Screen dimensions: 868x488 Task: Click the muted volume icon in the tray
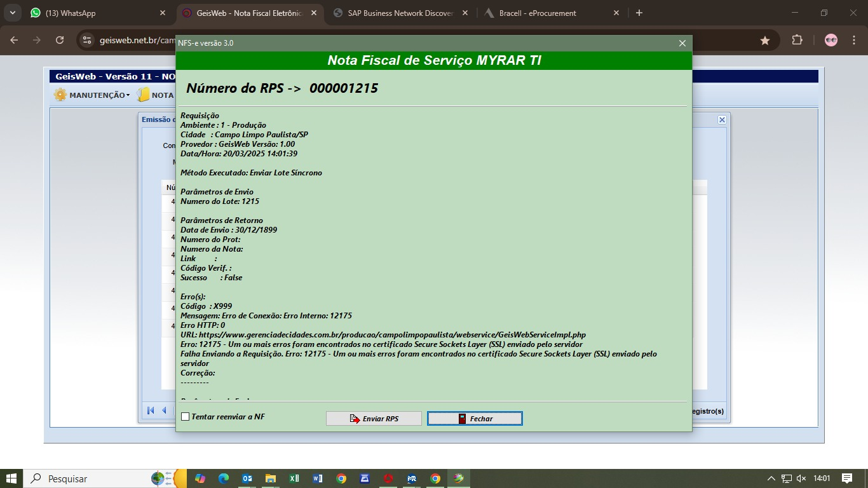point(801,478)
